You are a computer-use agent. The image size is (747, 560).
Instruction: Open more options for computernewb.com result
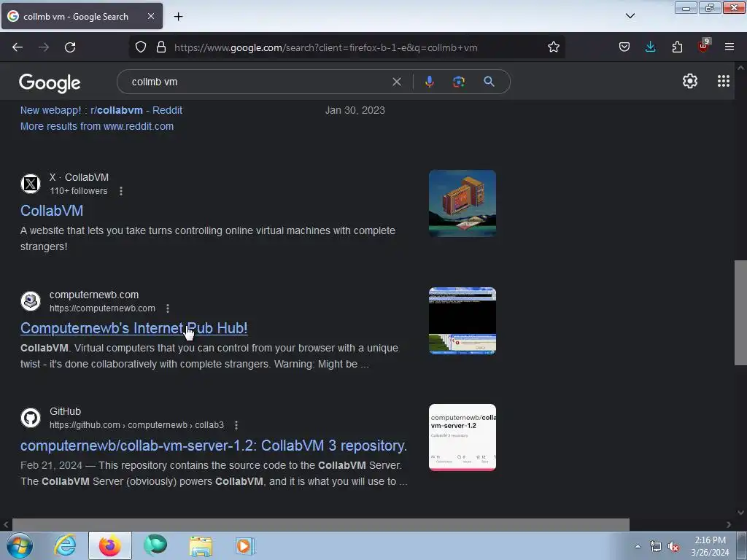pyautogui.click(x=168, y=308)
